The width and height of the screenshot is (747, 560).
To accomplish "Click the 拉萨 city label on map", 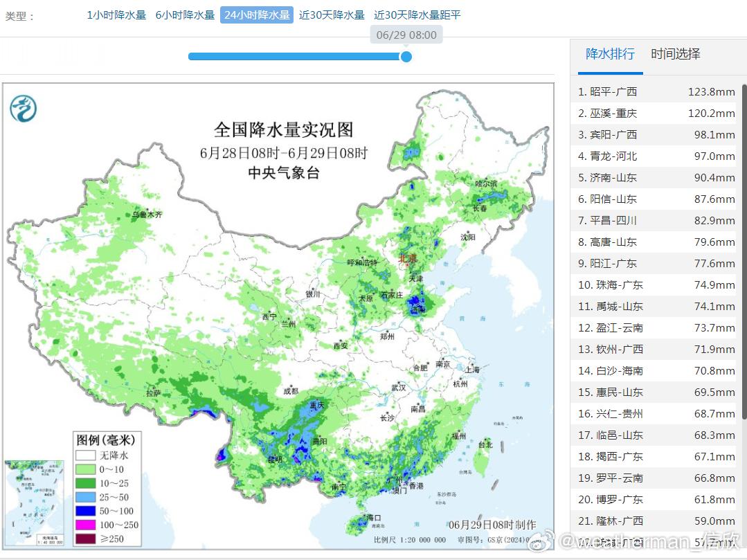I will point(153,393).
